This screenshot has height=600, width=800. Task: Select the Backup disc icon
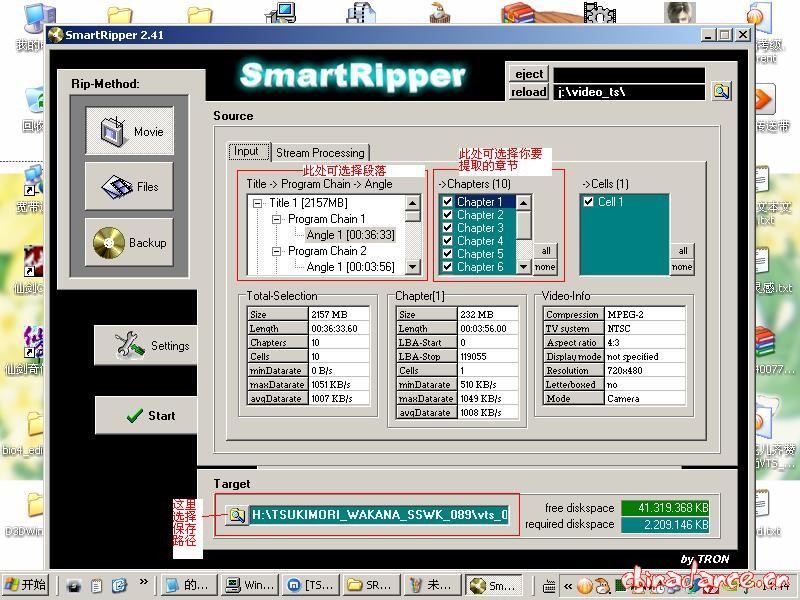click(129, 242)
